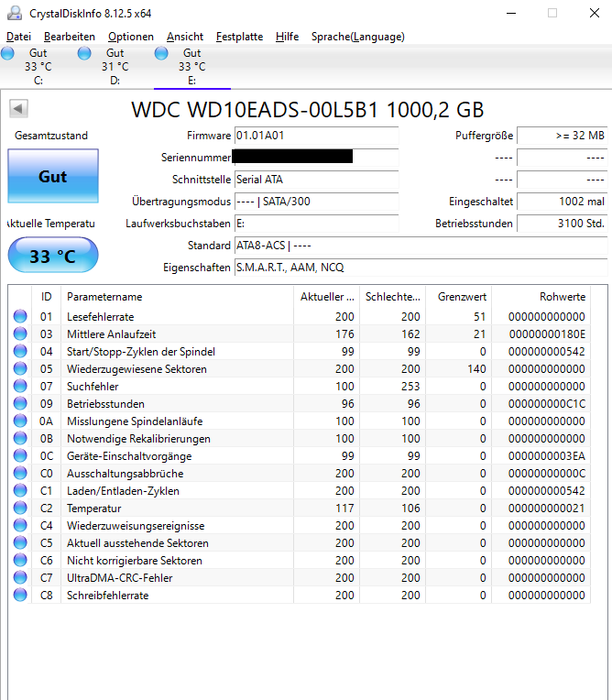The height and width of the screenshot is (700, 612).
Task: Click status orb for Wiederzugewiesene Sektoren
Action: point(20,368)
